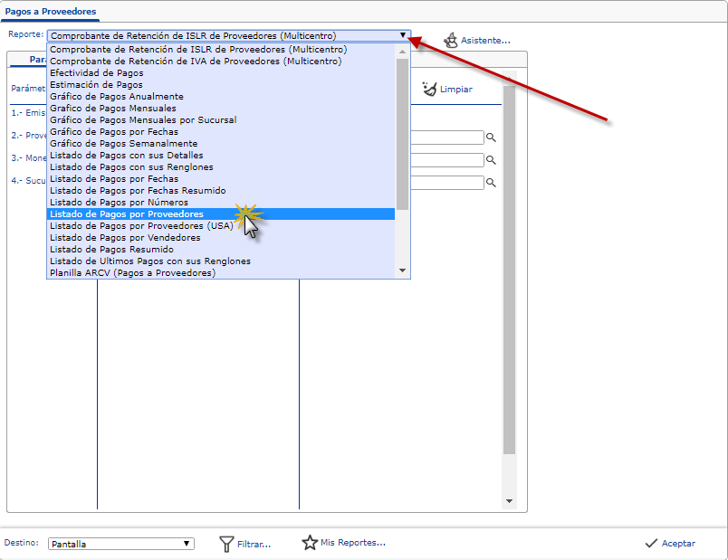Choose Listado de Pagos por Vendedores
The width and height of the screenshot is (728, 560).
[222, 238]
